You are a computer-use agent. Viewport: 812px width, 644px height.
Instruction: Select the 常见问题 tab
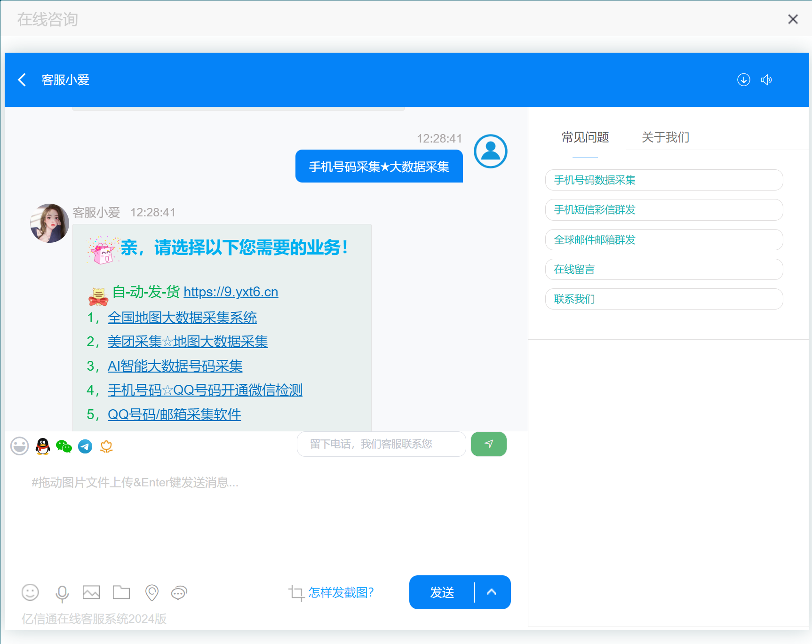(x=585, y=137)
